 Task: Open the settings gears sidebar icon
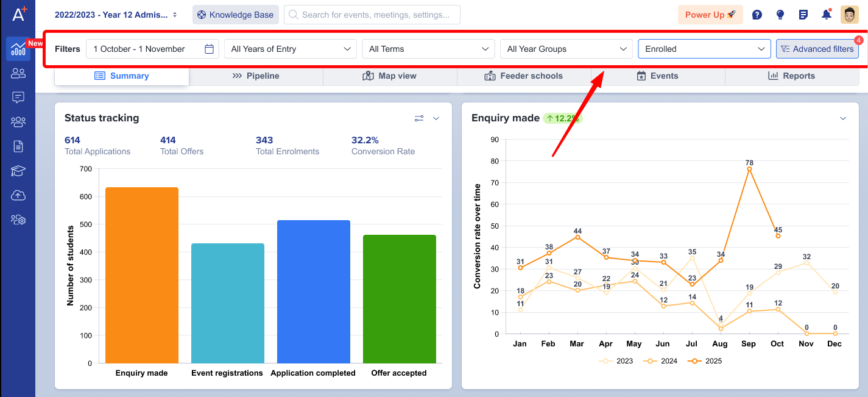pos(18,220)
